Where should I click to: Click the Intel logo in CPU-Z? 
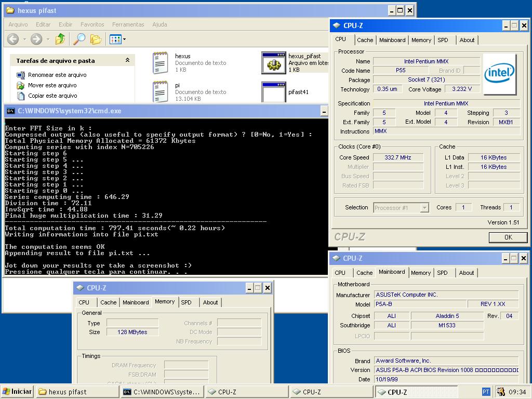[x=499, y=73]
